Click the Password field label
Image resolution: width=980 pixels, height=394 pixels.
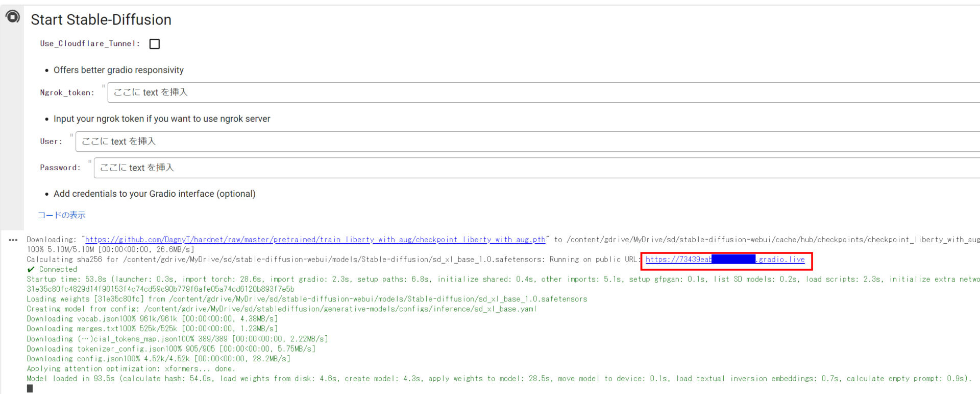coord(60,168)
